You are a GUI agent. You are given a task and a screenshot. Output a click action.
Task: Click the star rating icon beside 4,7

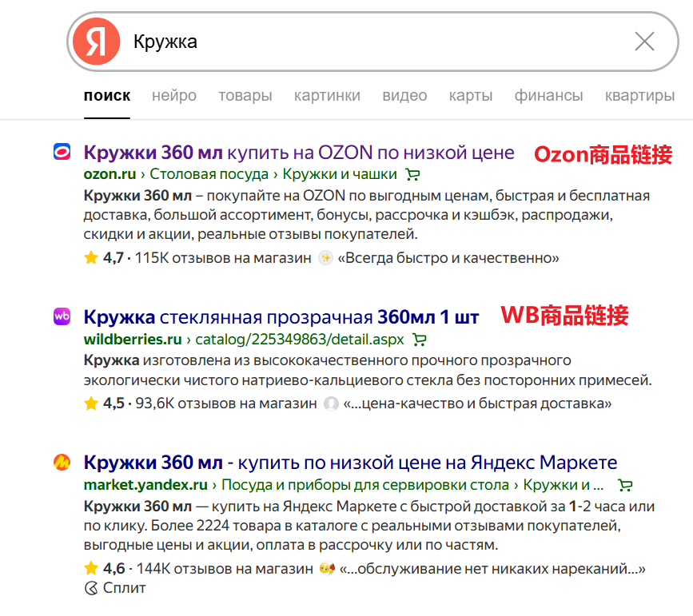coord(91,257)
